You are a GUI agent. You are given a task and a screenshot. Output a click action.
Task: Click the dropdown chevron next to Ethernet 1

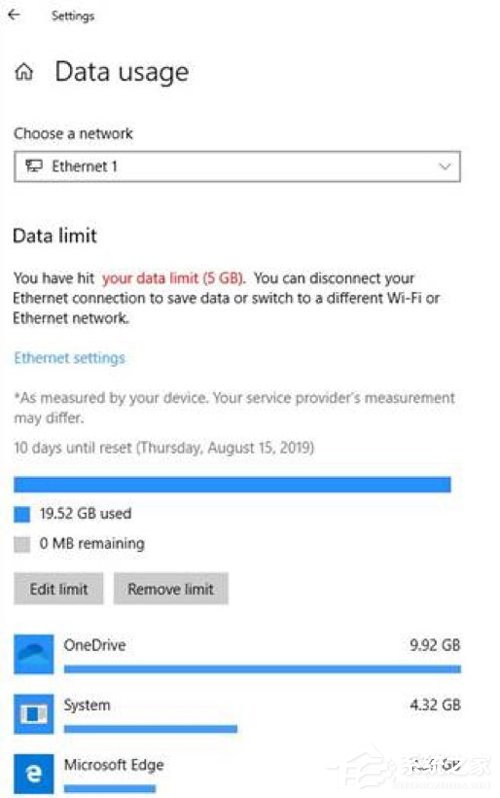pyautogui.click(x=445, y=166)
